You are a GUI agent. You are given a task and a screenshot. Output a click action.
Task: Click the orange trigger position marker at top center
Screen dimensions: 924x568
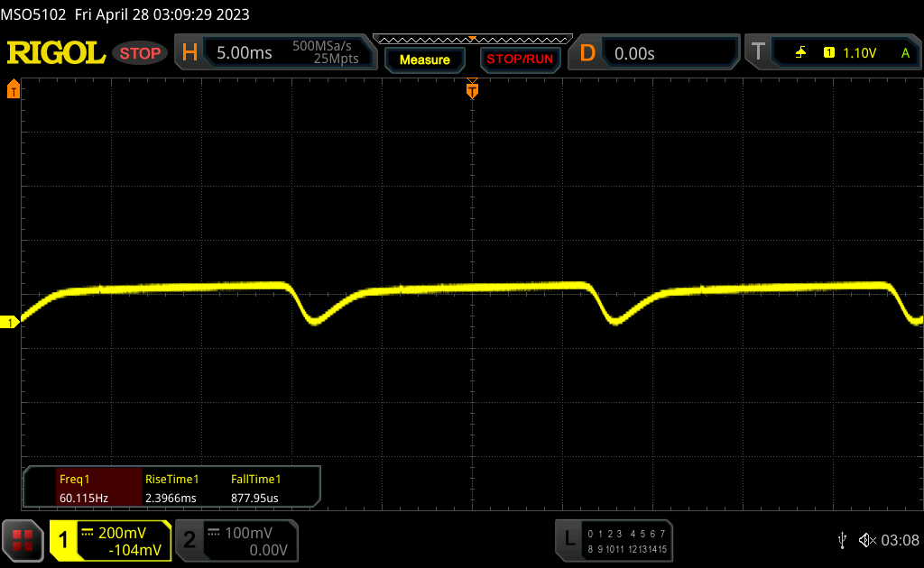(x=471, y=90)
